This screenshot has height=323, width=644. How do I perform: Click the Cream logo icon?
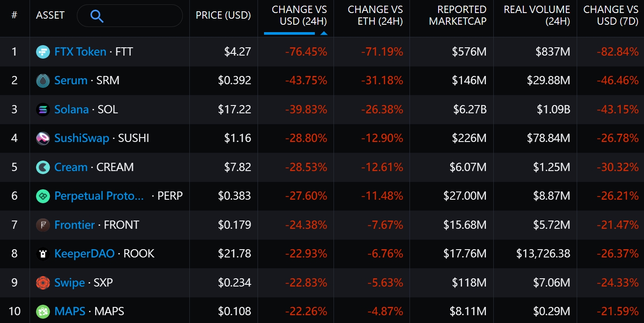pyautogui.click(x=43, y=167)
